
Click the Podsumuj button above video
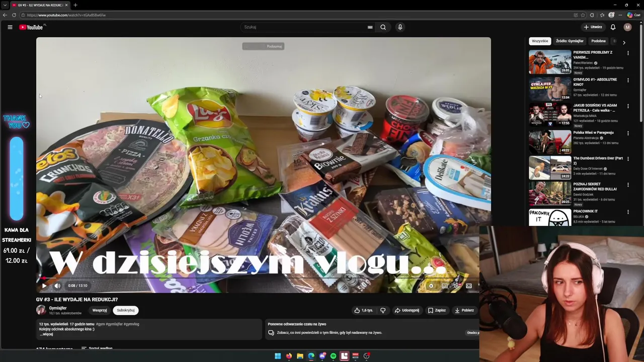click(x=263, y=46)
